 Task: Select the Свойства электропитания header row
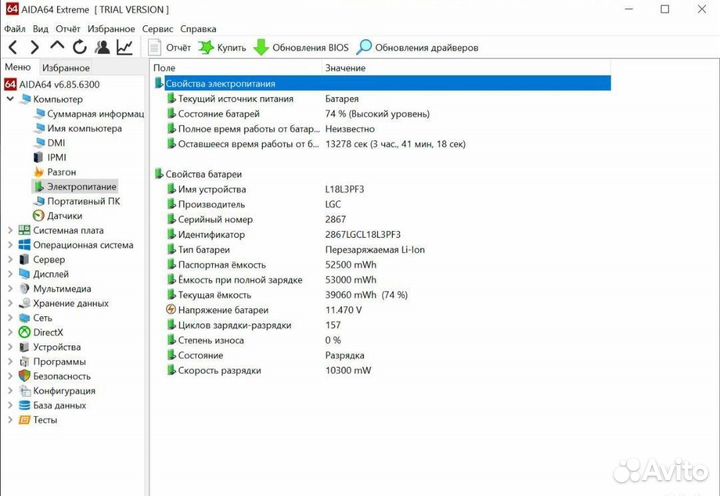(x=382, y=84)
